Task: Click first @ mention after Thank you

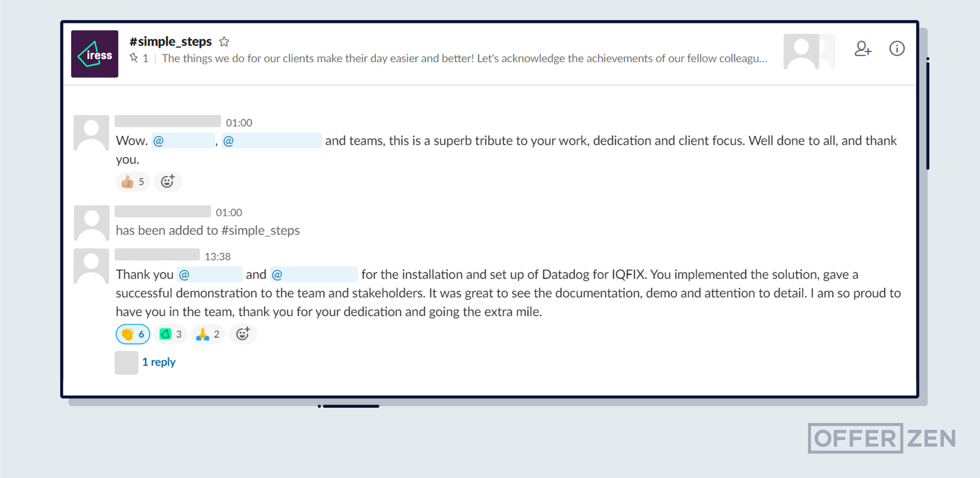Action: click(210, 274)
